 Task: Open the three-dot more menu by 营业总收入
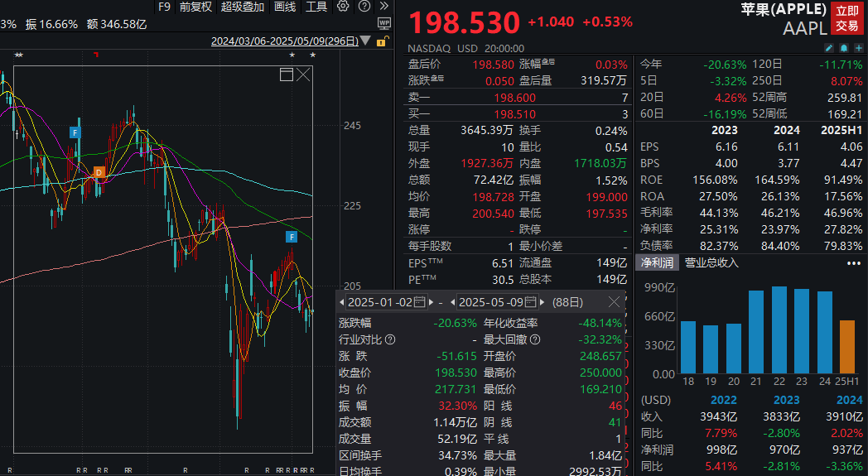[854, 263]
